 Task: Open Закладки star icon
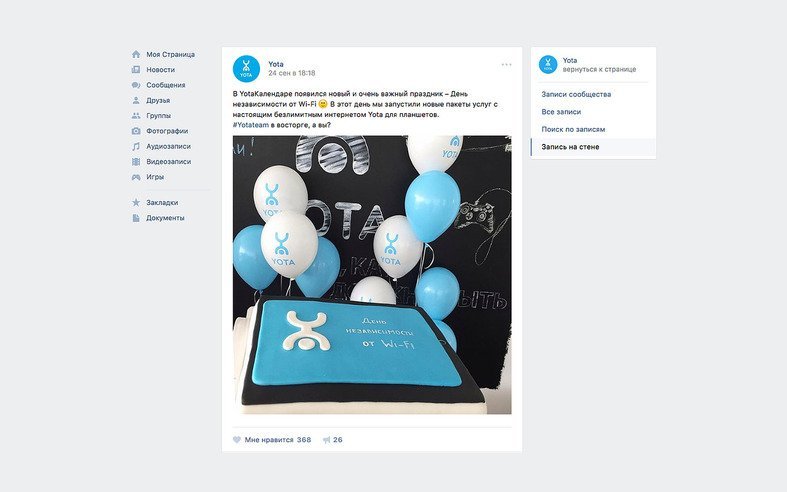coord(136,203)
